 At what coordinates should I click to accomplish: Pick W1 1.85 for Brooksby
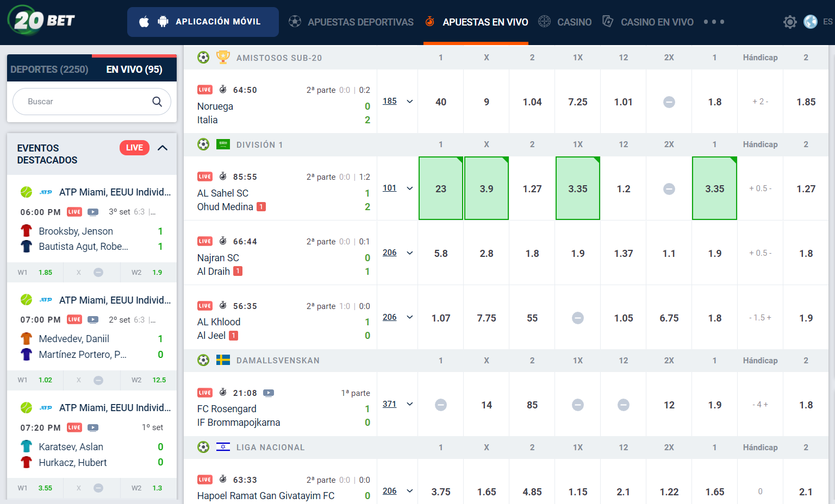[35, 272]
